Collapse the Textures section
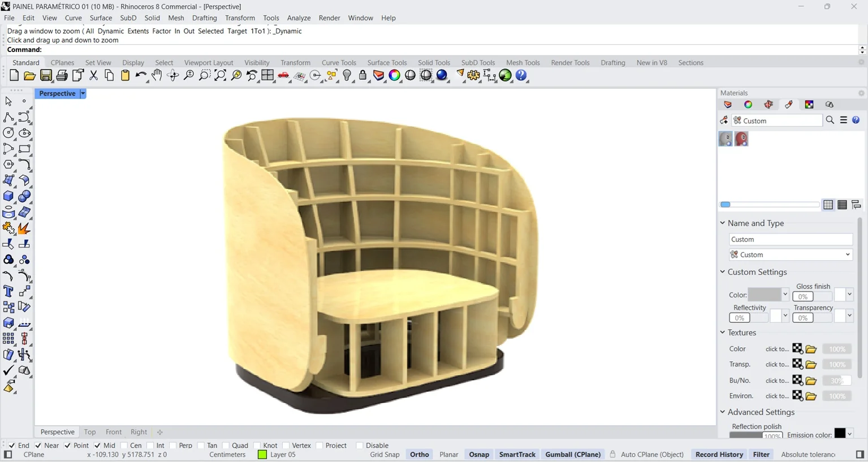This screenshot has height=462, width=868. pos(723,332)
